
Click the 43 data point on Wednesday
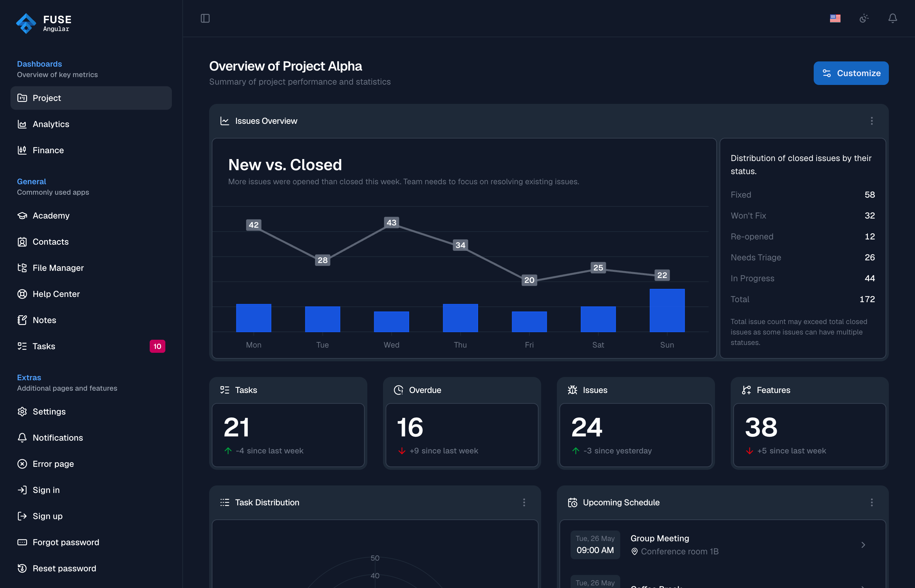[x=391, y=222]
